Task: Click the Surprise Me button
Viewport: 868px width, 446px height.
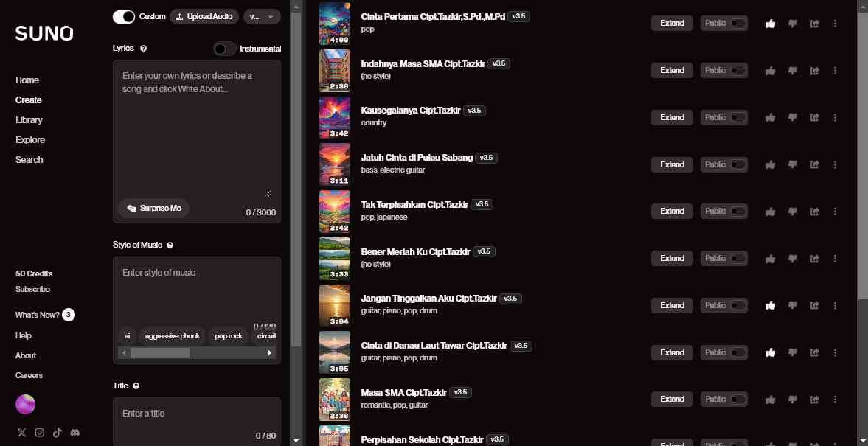Action: pyautogui.click(x=153, y=209)
